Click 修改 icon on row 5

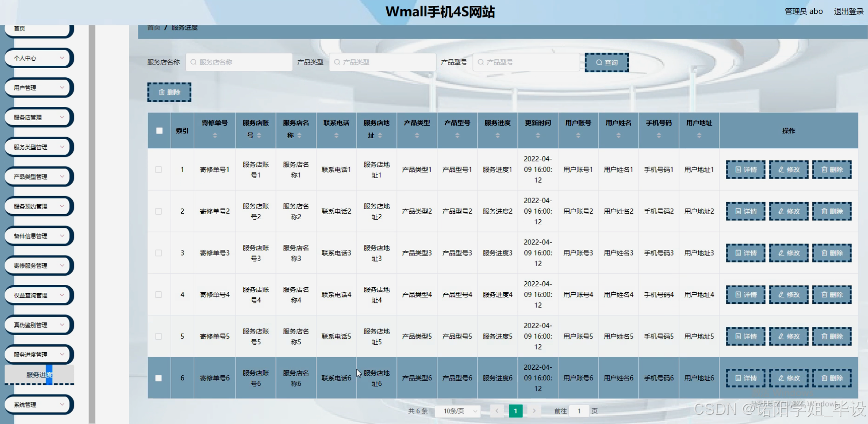(x=788, y=336)
